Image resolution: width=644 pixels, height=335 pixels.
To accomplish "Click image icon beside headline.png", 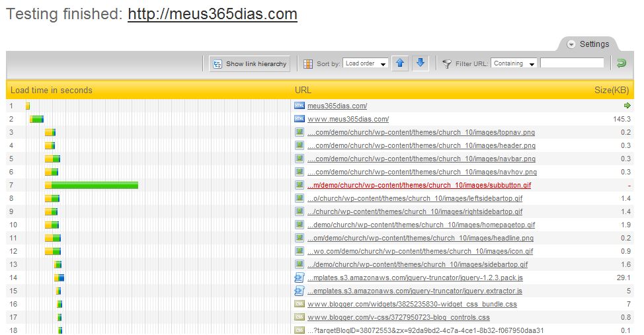I will 300,238.
